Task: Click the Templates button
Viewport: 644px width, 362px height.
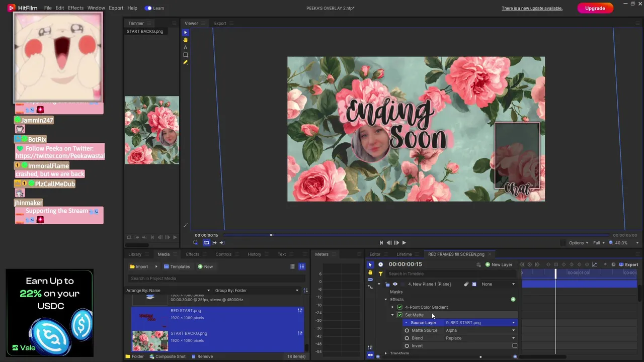Action: [177, 266]
